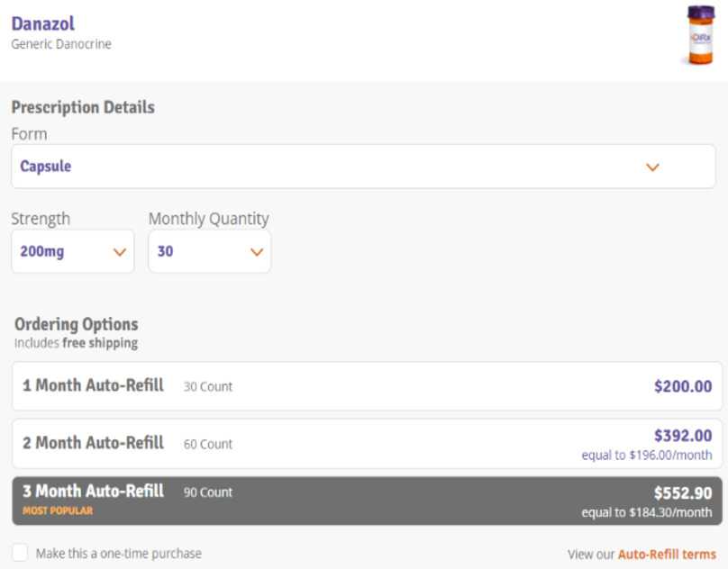Viewport: 728px width, 569px height.
Task: Click the equal to $196.00/month text
Action: click(x=646, y=456)
